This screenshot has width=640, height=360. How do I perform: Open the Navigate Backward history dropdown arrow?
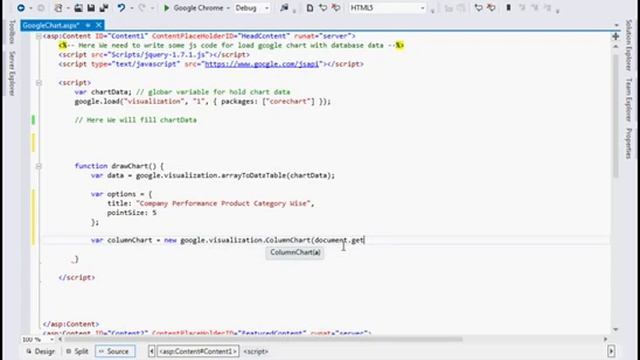pos(31,8)
